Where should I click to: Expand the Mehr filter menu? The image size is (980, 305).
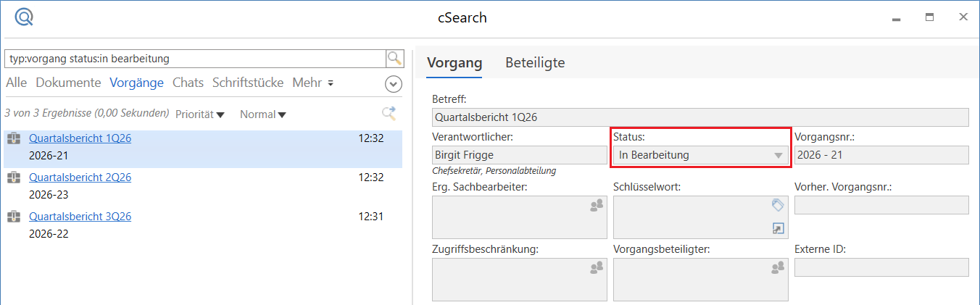click(313, 83)
